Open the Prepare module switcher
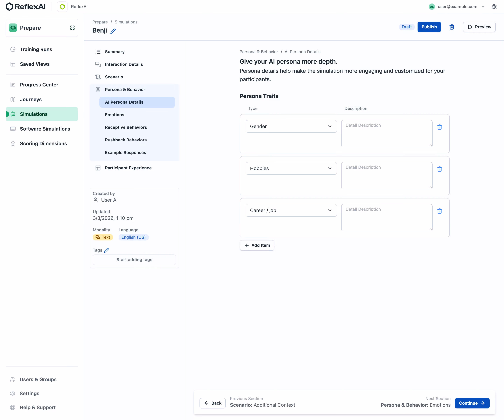The image size is (504, 420). coord(42,28)
